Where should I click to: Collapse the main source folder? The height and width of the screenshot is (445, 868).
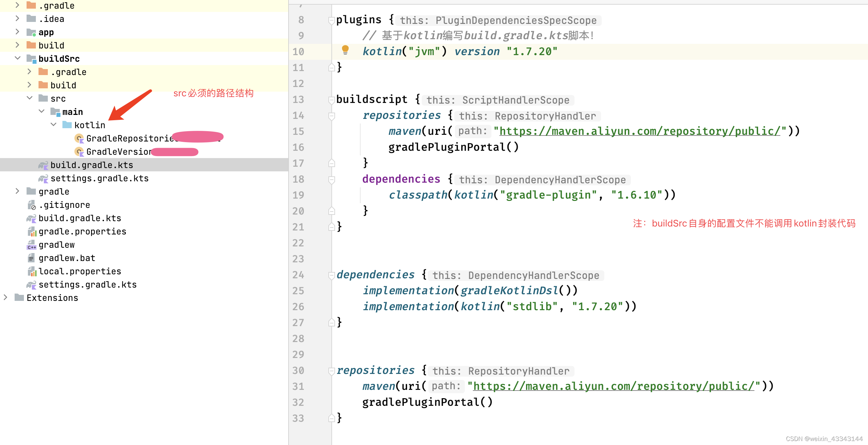tap(42, 111)
